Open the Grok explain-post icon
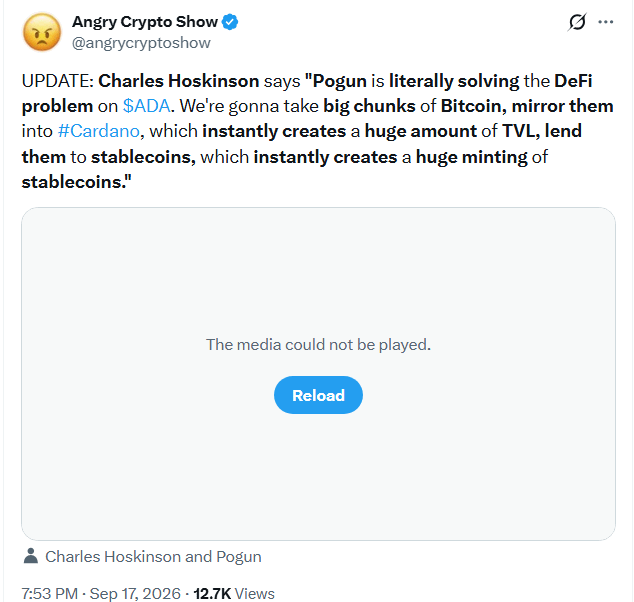The height and width of the screenshot is (602, 634). (577, 22)
